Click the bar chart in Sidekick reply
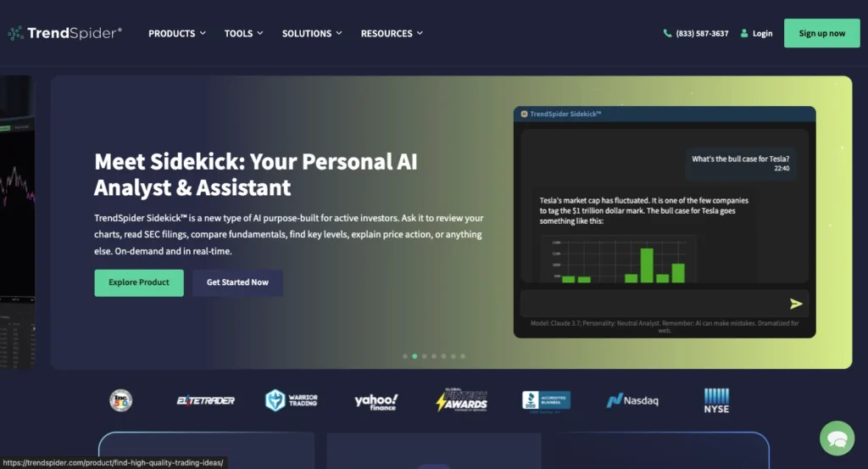 tap(618, 260)
